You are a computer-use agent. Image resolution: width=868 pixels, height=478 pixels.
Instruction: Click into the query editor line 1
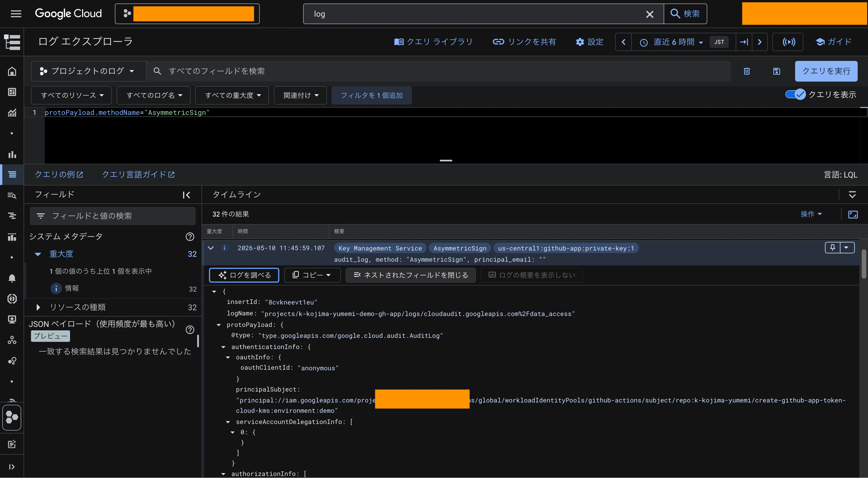pos(452,113)
